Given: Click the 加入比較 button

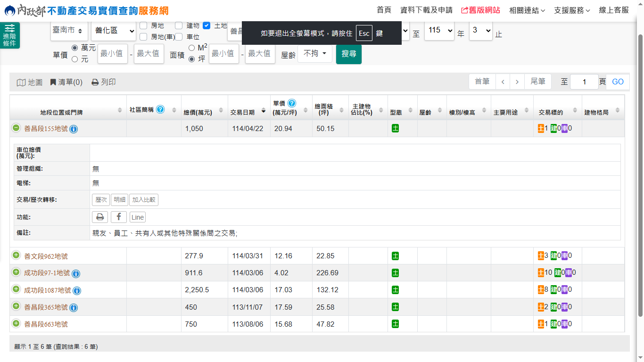Looking at the screenshot, I should pyautogui.click(x=144, y=200).
